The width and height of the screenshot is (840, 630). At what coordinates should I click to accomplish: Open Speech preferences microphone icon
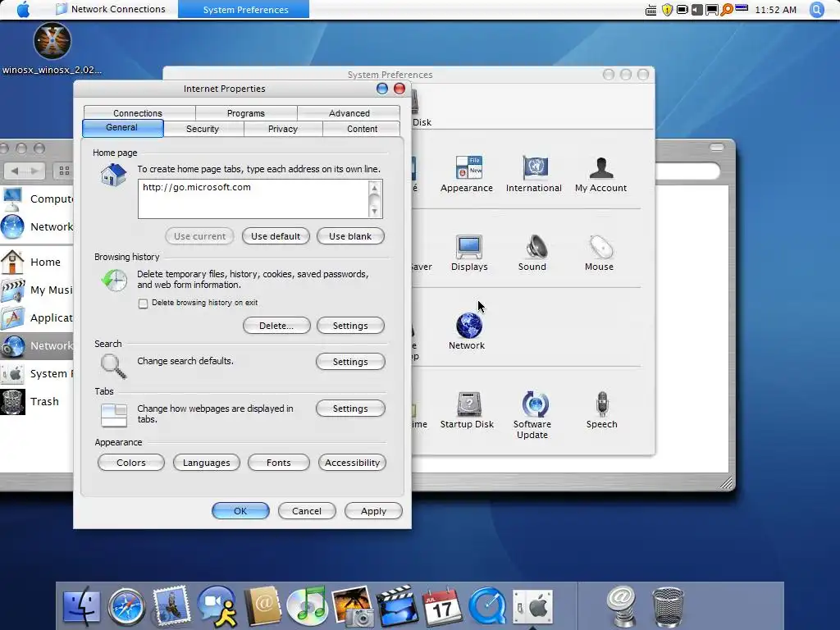point(601,410)
